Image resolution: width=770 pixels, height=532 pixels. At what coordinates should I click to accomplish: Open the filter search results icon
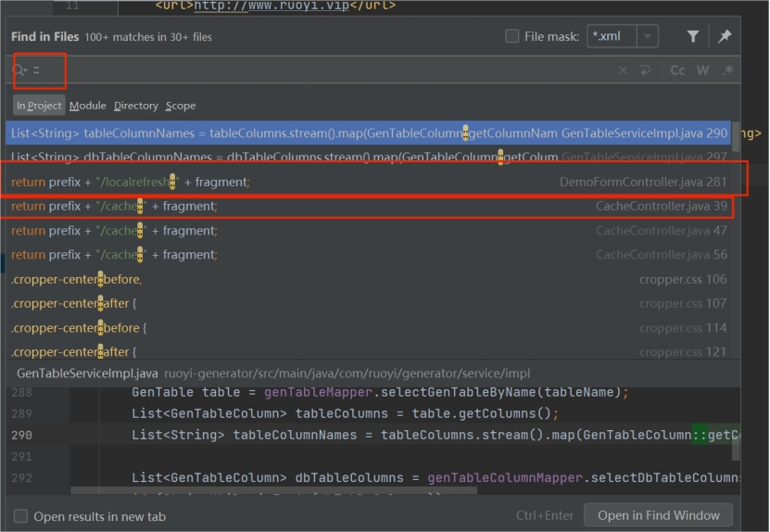click(693, 36)
